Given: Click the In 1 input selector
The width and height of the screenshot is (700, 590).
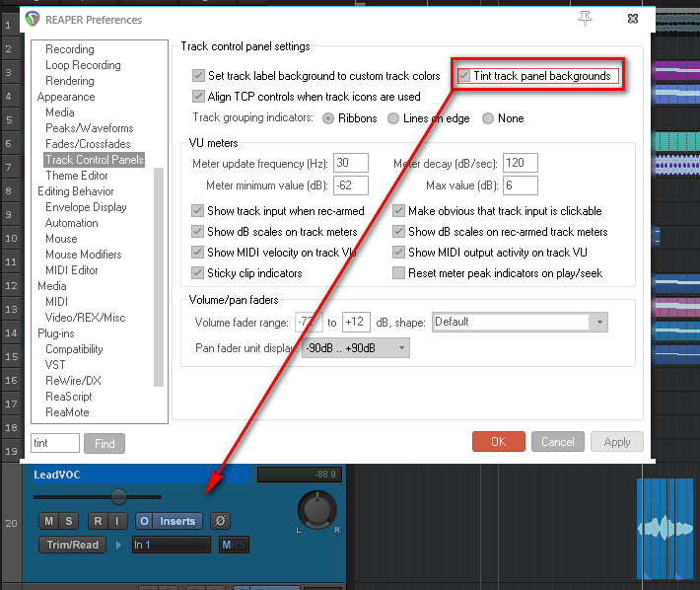Looking at the screenshot, I should point(171,545).
